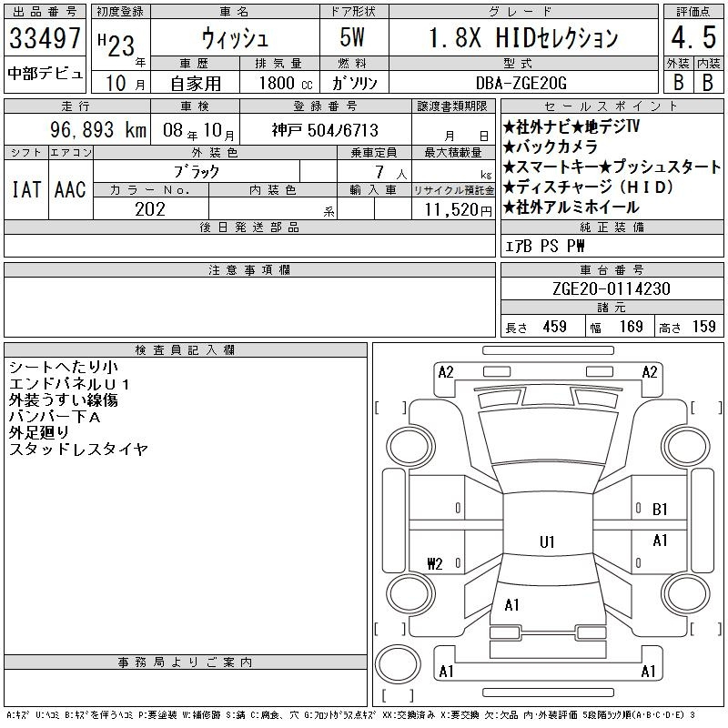The height and width of the screenshot is (728, 728).
Task: Select the door shape value 5W
Action: point(352,37)
